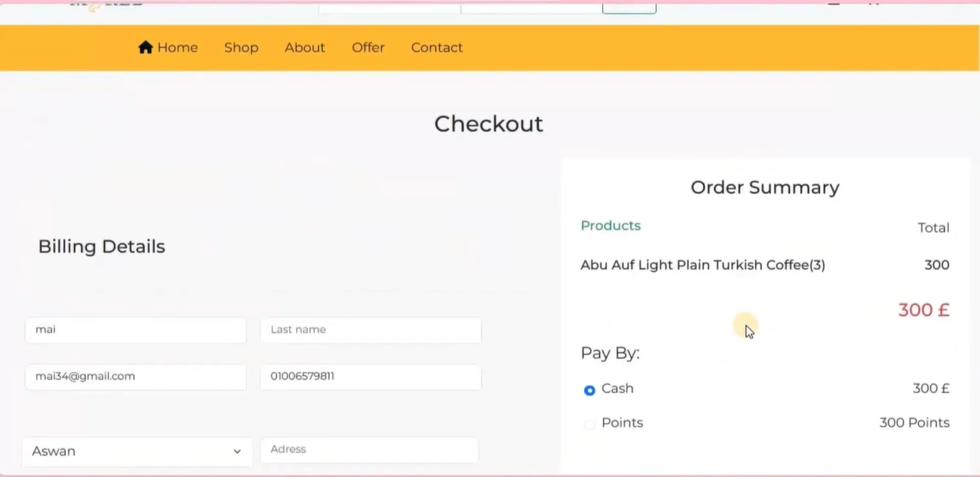Click the Order Summary heading

pos(765,187)
